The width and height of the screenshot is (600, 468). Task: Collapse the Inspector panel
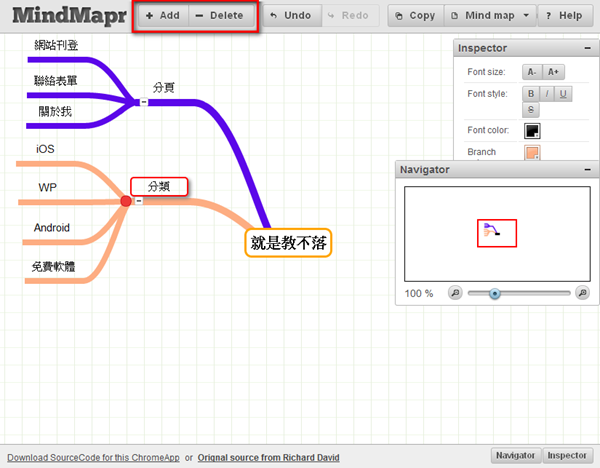click(x=587, y=48)
